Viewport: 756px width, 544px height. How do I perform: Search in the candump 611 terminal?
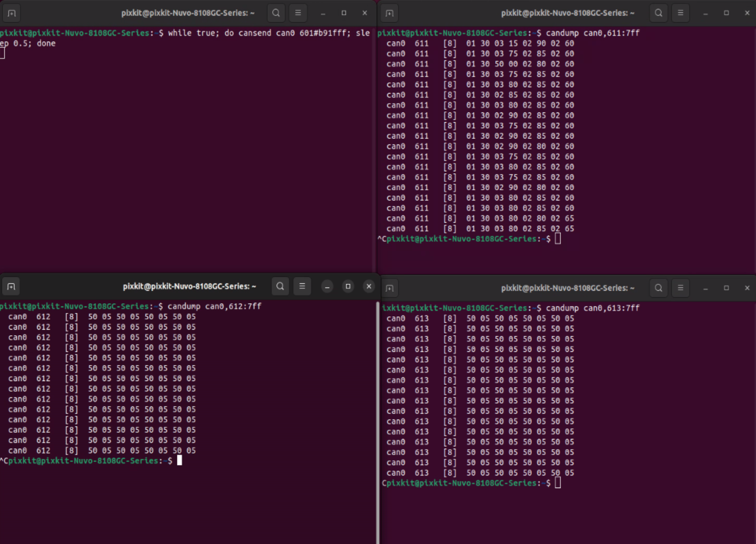tap(658, 13)
